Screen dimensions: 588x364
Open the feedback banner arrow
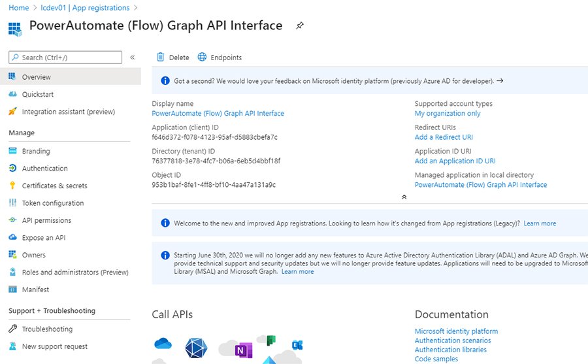pos(500,81)
